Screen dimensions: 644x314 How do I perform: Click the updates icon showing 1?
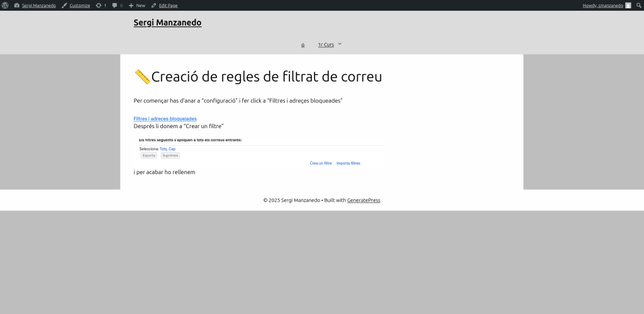click(101, 5)
